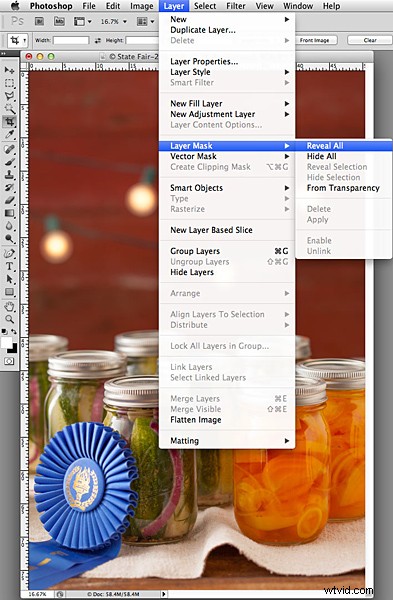Choose Group Layers menu item

(x=227, y=251)
